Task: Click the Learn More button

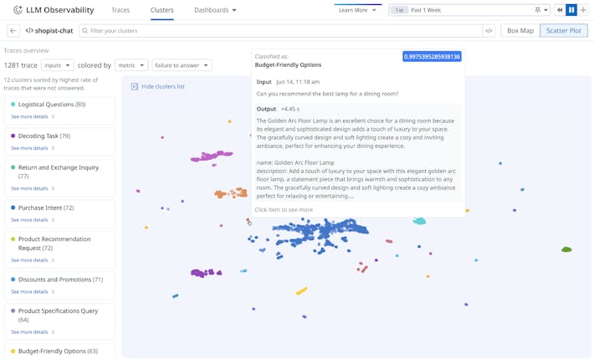Action: pos(357,10)
